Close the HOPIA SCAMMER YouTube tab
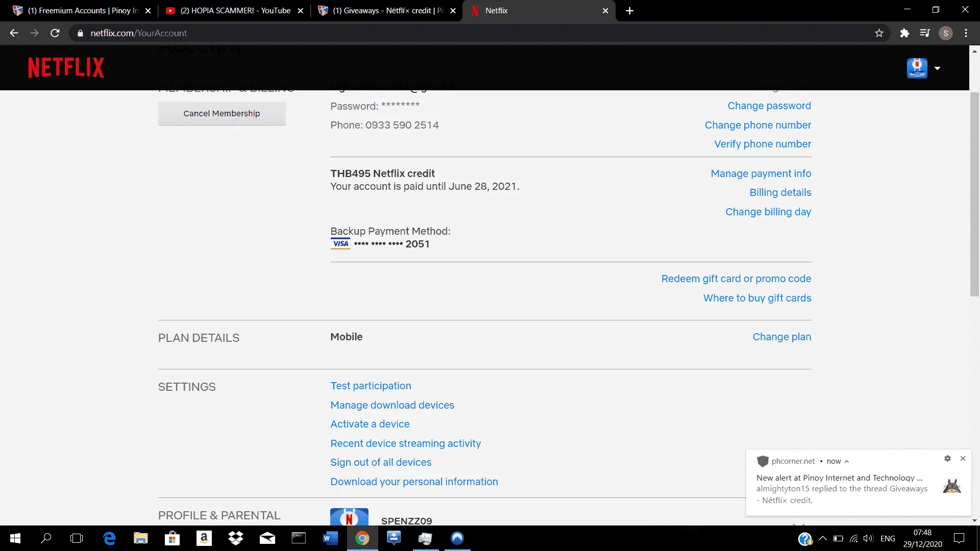Viewport: 980px width, 551px height. [301, 11]
